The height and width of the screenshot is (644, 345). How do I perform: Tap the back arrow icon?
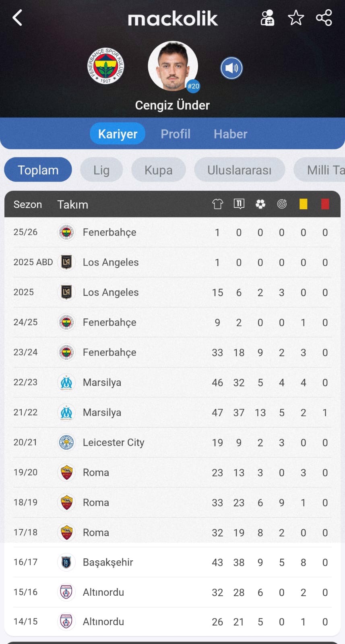[x=17, y=18]
